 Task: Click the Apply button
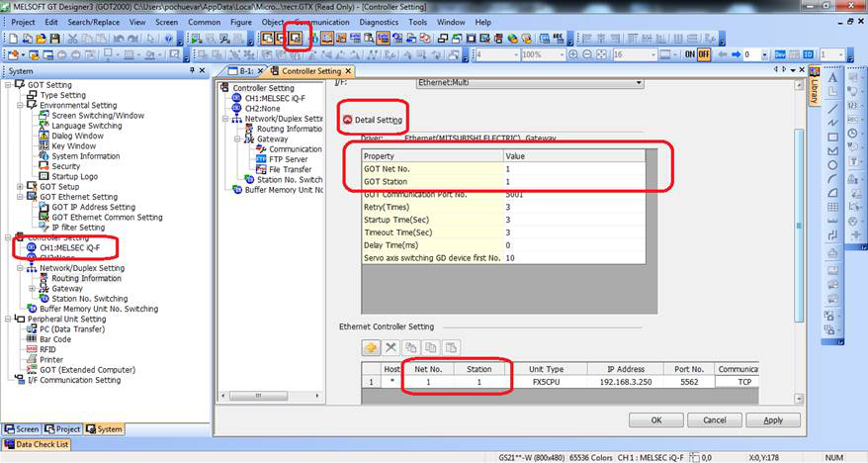[x=772, y=420]
